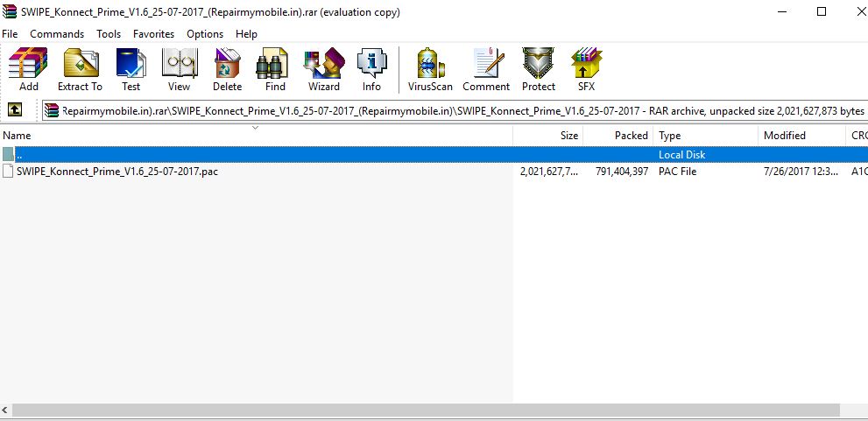This screenshot has height=421, width=868.
Task: Click the 7/26/2017 modified date cell
Action: tap(801, 172)
